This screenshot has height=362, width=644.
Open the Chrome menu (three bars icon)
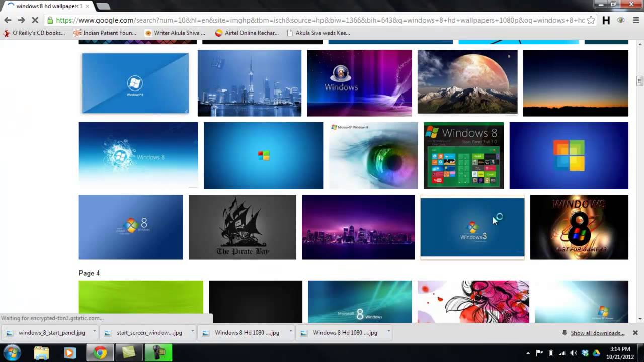pos(635,20)
